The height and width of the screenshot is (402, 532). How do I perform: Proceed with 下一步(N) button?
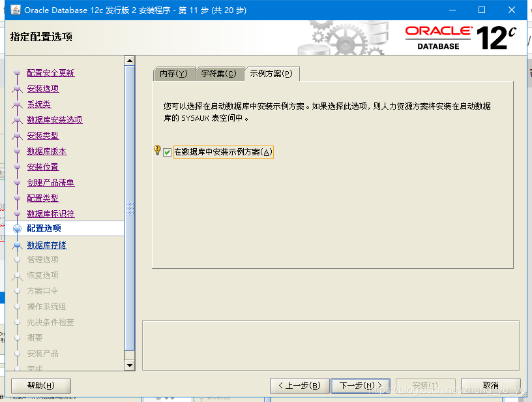pos(361,386)
